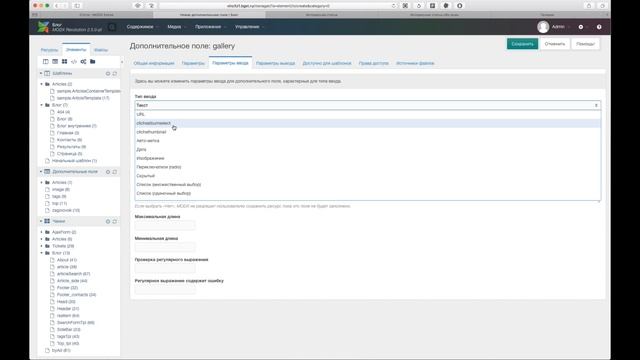Open the settings gear in top bar
Image resolution: width=640 pixels, height=360 pixels.
pyautogui.click(x=581, y=27)
